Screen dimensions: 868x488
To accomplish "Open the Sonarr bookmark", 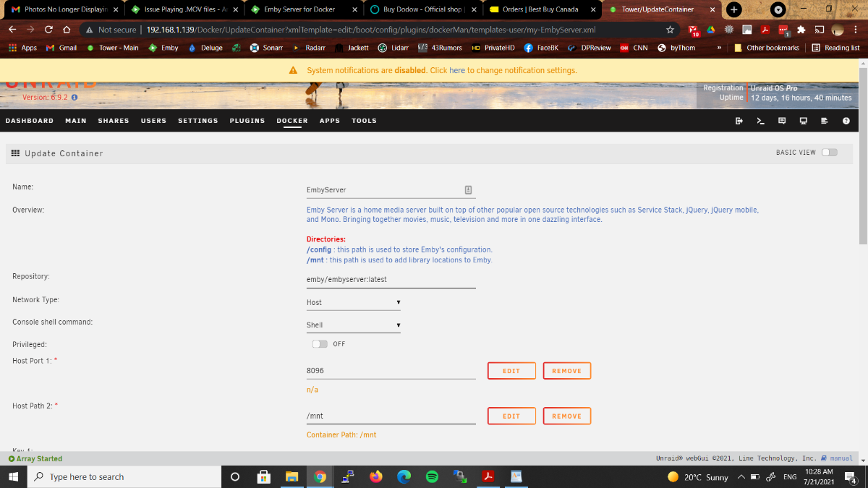I will (x=266, y=48).
